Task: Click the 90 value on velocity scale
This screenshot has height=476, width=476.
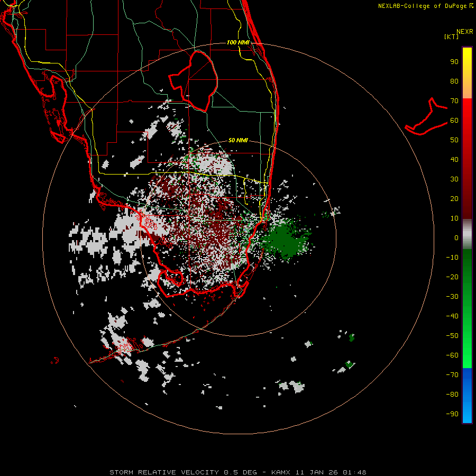Action: (454, 62)
